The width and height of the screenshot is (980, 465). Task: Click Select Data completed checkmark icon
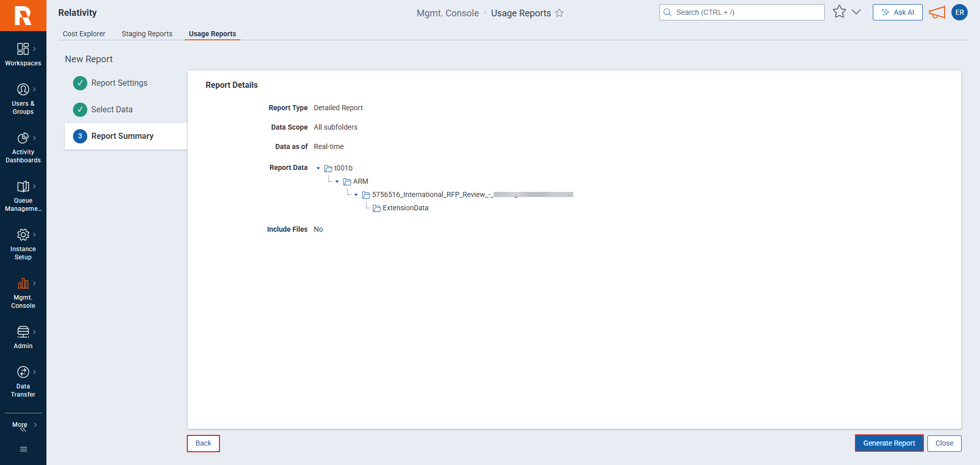pos(80,110)
